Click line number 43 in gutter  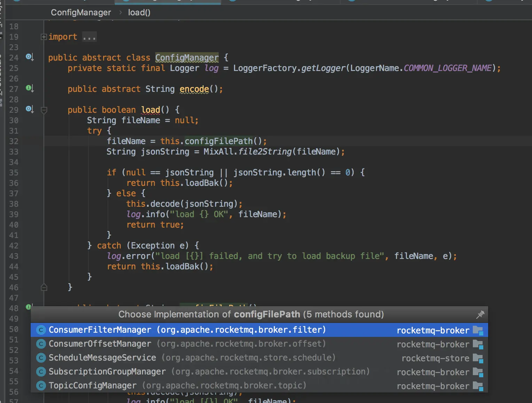(x=14, y=256)
